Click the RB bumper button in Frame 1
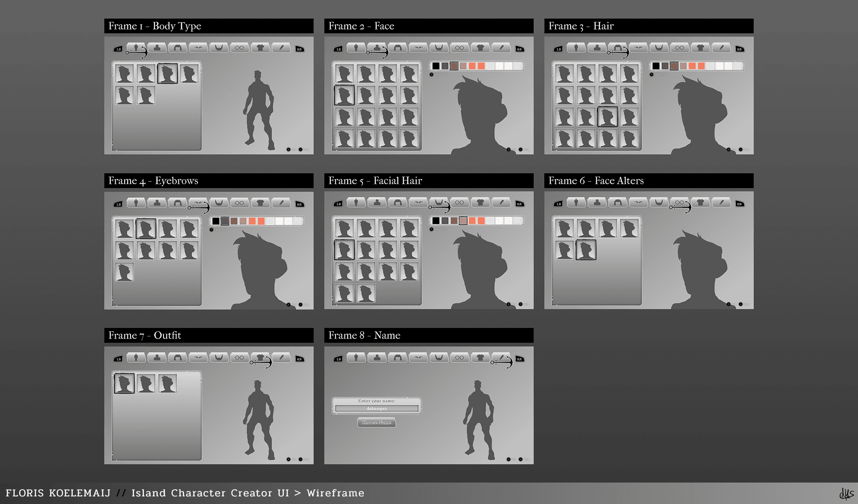Image resolution: width=858 pixels, height=504 pixels. tap(299, 49)
